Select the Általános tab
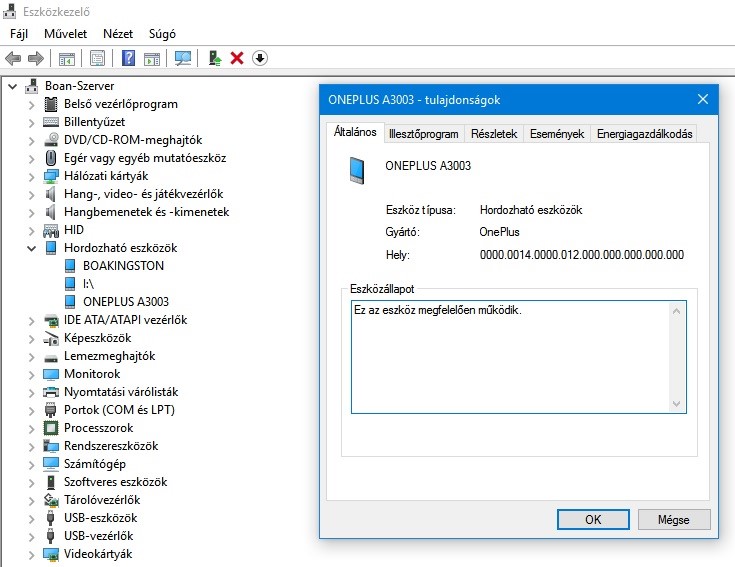The image size is (735, 567). point(355,132)
